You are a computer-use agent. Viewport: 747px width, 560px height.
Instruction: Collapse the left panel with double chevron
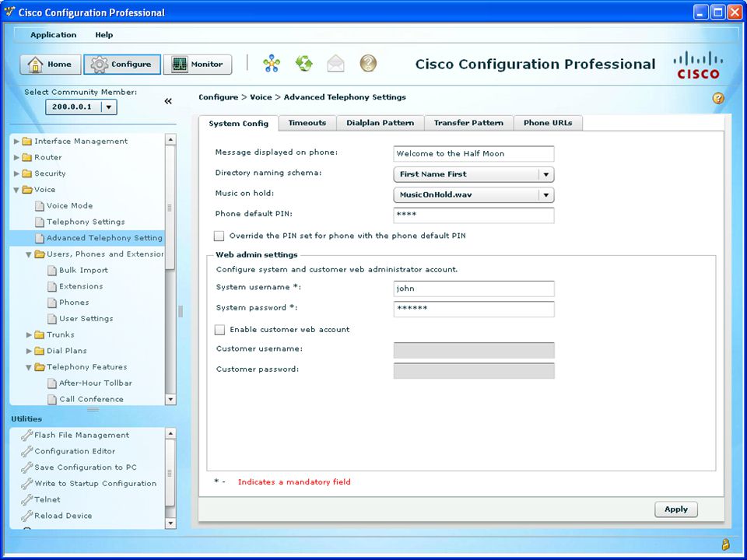pyautogui.click(x=168, y=101)
